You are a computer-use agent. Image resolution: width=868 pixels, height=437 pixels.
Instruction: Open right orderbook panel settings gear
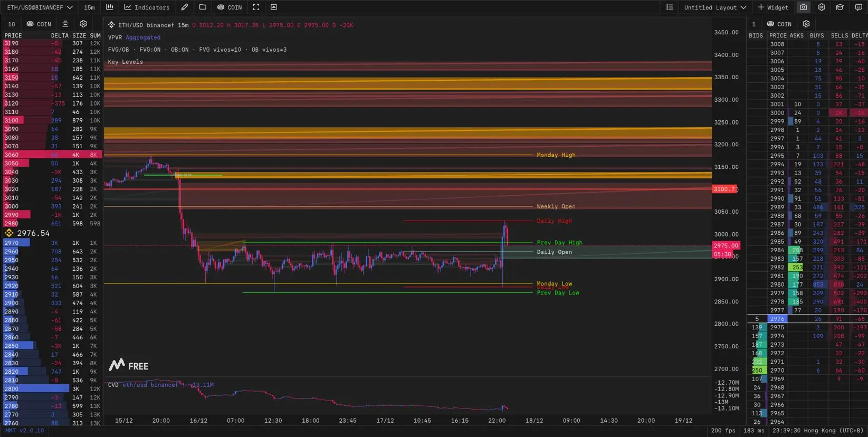tap(806, 24)
